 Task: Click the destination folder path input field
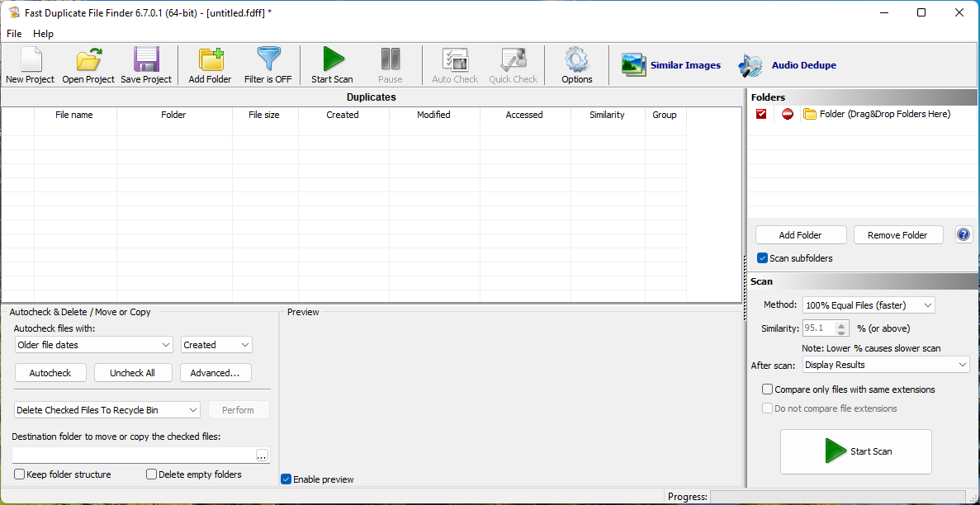point(132,455)
